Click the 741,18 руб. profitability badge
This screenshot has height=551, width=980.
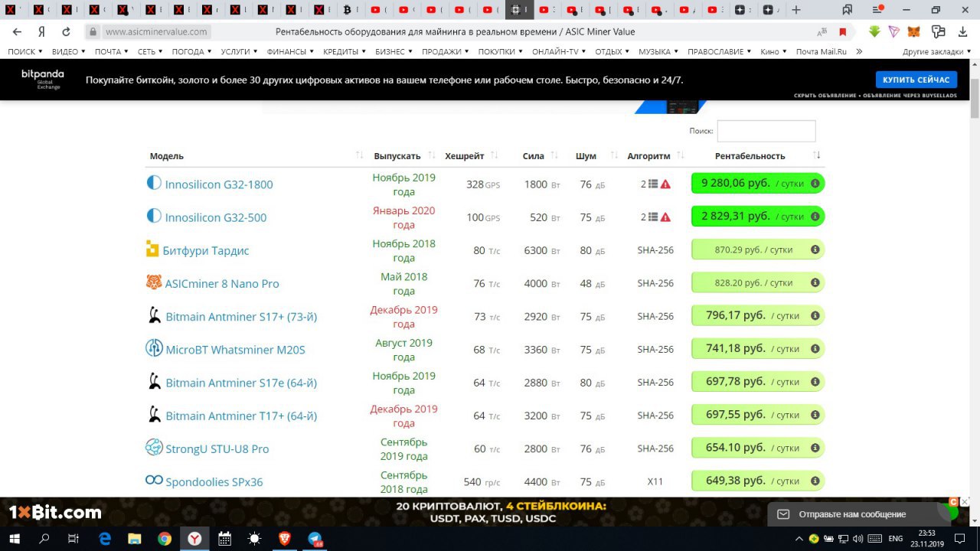(x=757, y=348)
